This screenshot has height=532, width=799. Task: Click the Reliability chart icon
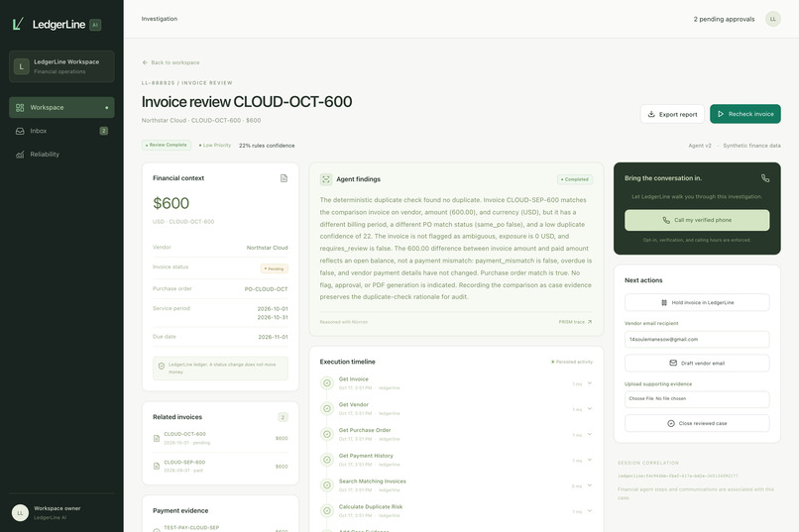pos(20,155)
